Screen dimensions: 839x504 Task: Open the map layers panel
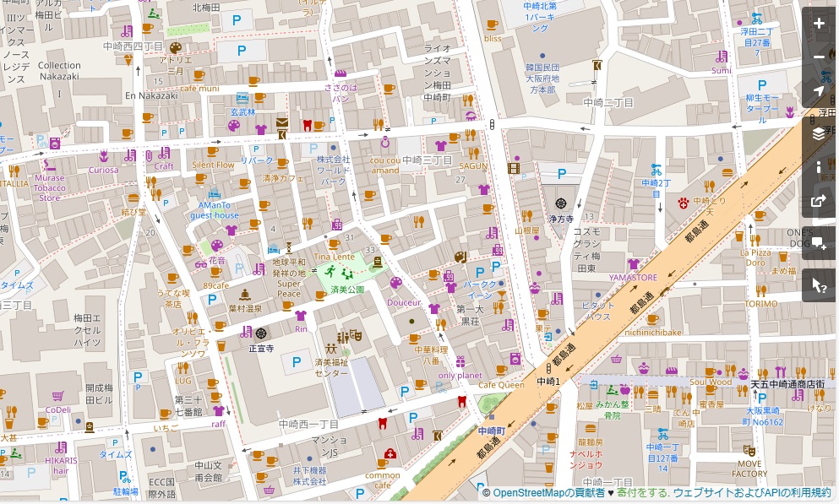818,133
